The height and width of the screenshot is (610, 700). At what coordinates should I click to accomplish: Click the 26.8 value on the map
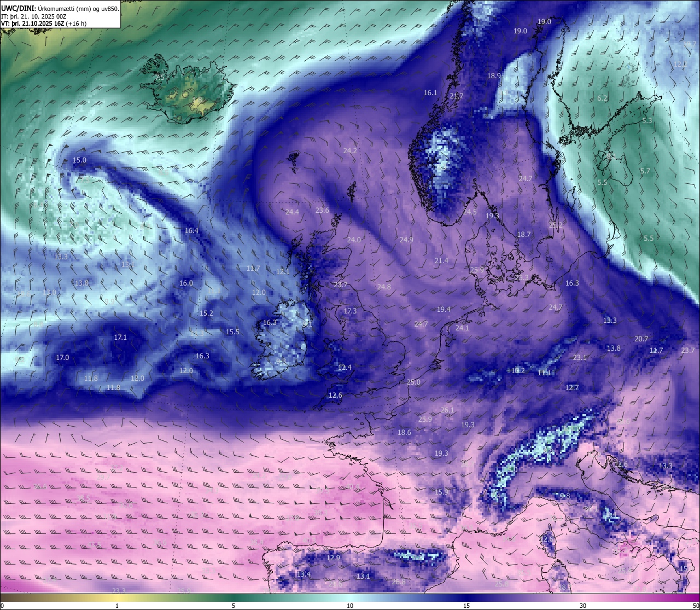point(399,582)
